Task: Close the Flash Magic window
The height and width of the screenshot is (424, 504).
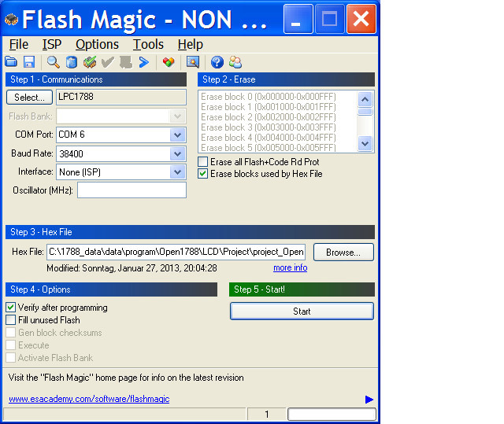Action: (x=361, y=19)
